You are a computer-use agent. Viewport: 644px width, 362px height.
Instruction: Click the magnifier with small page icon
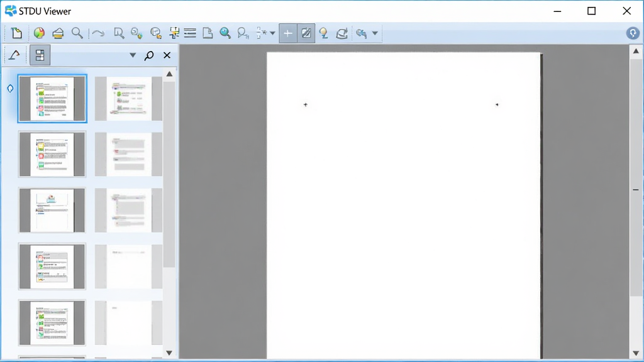(243, 33)
